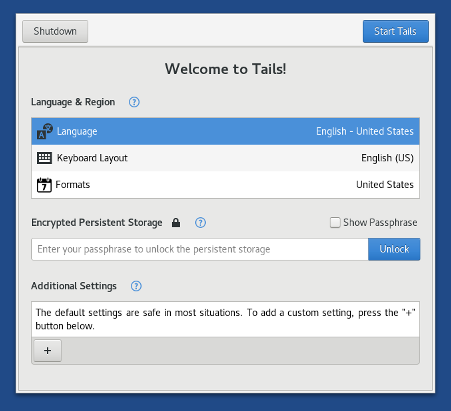Change the English - United States language value
451x411 pixels.
pyautogui.click(x=365, y=131)
